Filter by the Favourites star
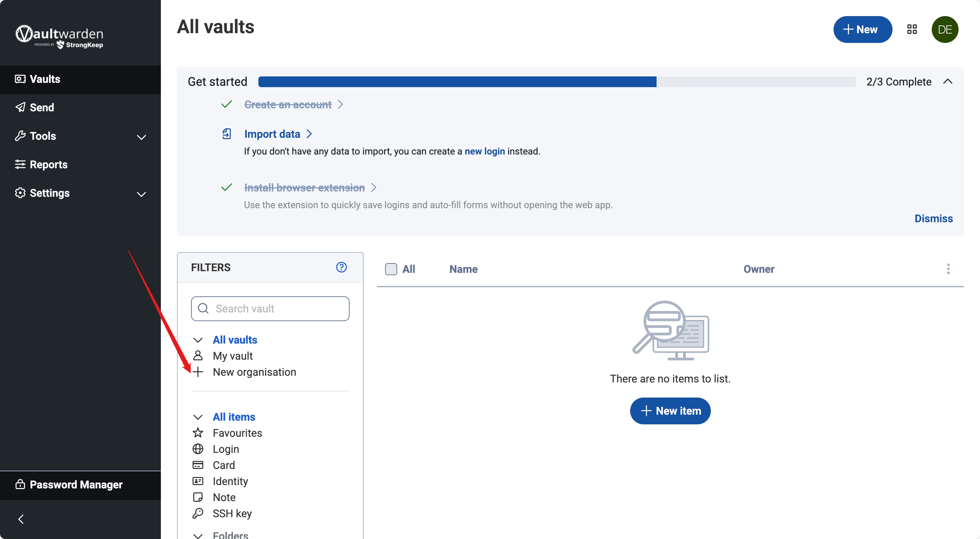The image size is (980, 539). click(198, 433)
